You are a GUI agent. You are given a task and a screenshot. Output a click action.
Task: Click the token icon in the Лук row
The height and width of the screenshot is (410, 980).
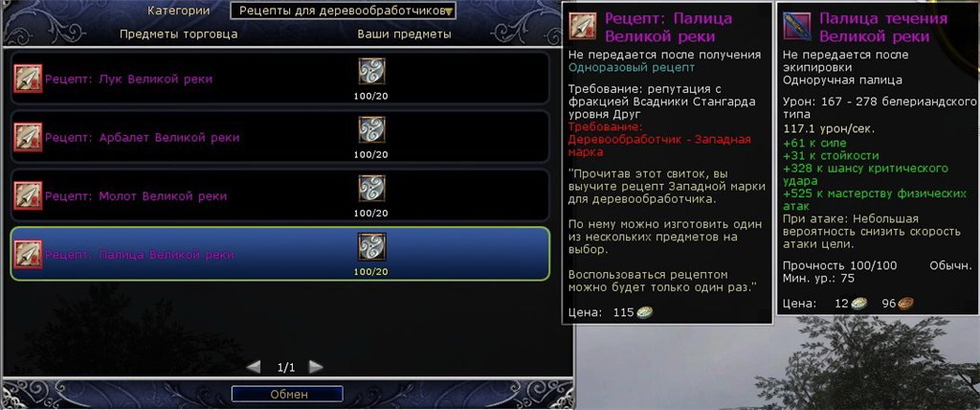(x=371, y=71)
